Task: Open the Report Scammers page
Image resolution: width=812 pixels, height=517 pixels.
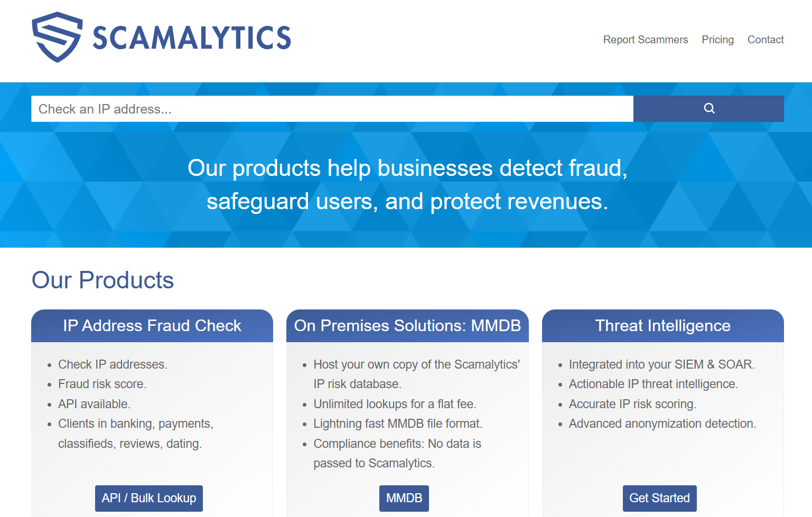Action: tap(646, 40)
